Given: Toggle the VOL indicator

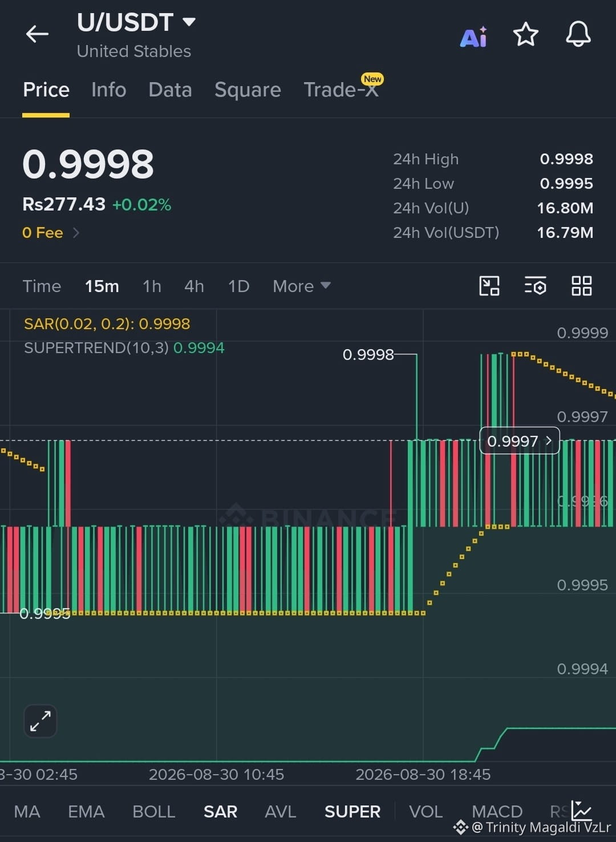Looking at the screenshot, I should pyautogui.click(x=425, y=811).
